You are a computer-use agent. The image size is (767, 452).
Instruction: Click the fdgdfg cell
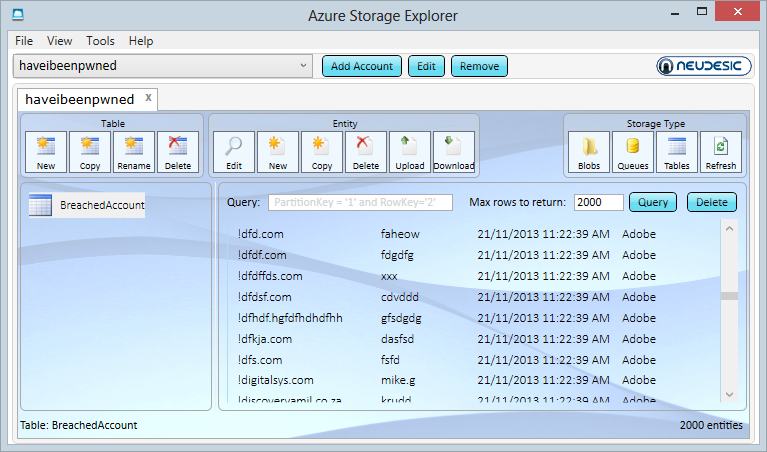[x=397, y=255]
